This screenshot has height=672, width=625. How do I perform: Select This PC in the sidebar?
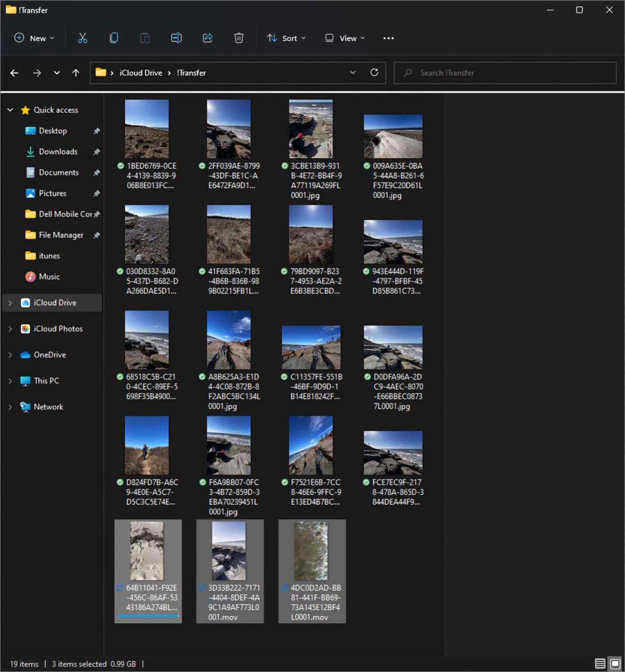[x=47, y=381]
